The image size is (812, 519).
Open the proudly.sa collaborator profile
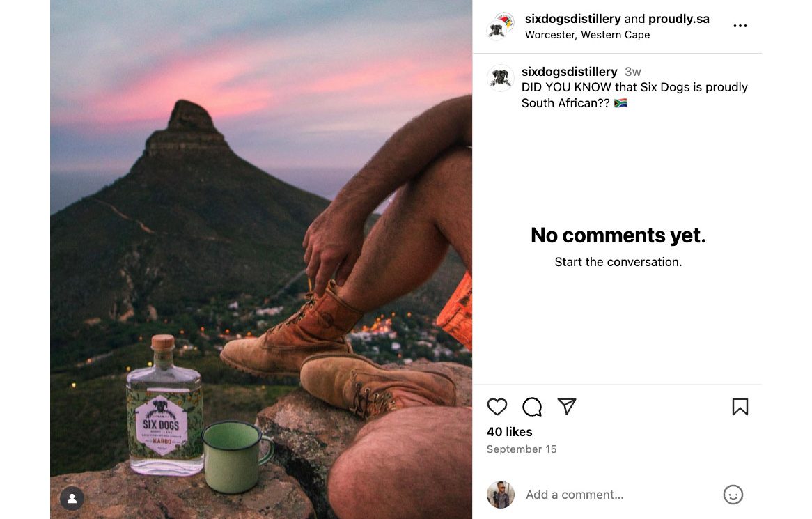click(x=678, y=19)
